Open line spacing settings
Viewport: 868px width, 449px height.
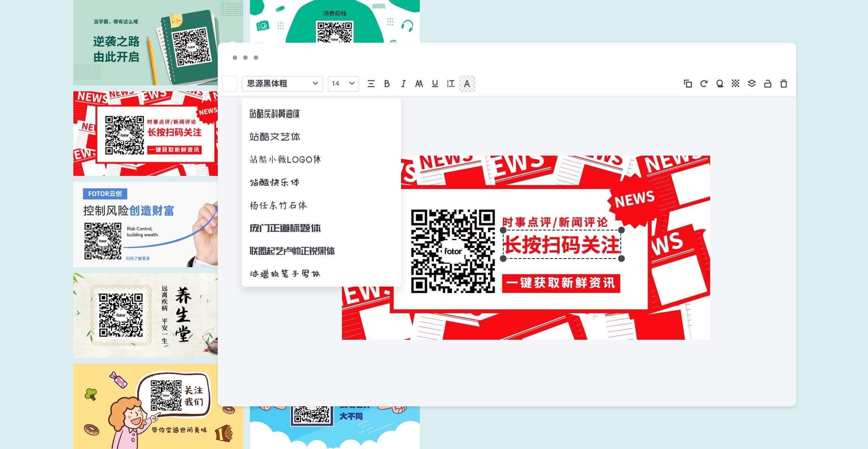point(451,84)
